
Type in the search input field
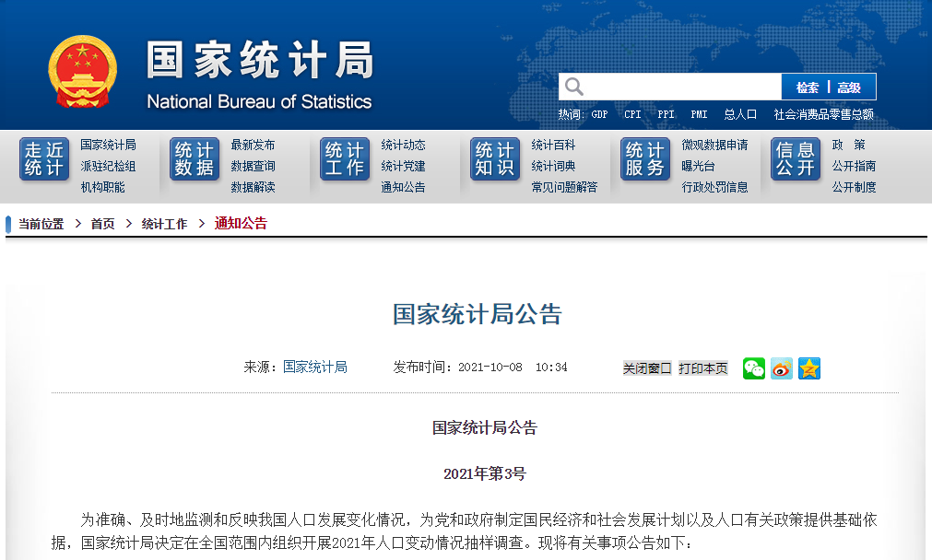[x=682, y=87]
